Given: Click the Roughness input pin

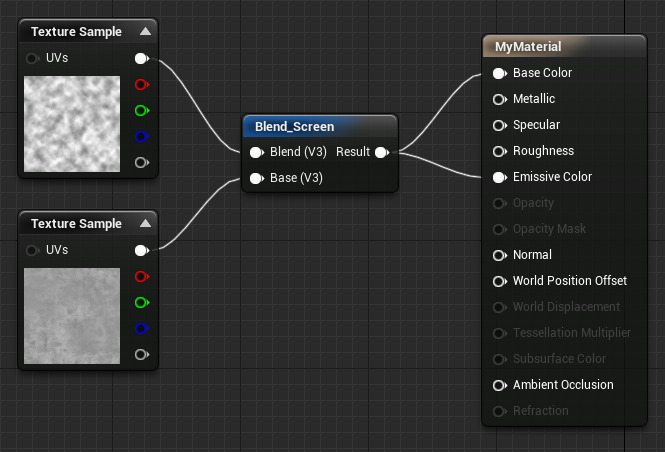Looking at the screenshot, I should click(x=498, y=151).
